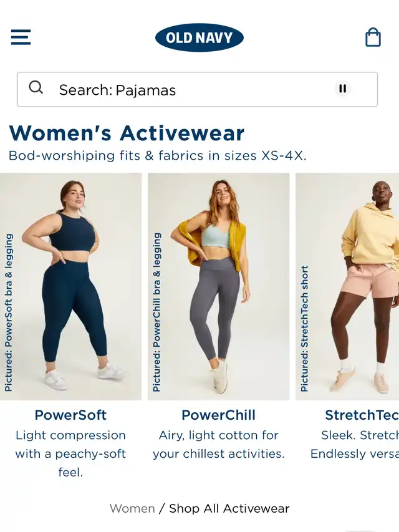
Task: Click the PowerChill airy cotton description
Action: (218, 445)
